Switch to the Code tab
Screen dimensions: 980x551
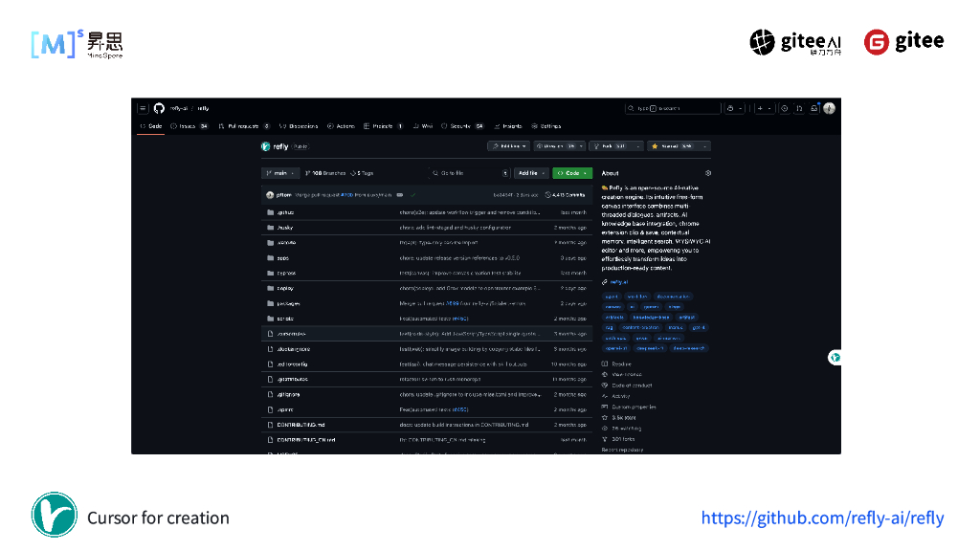pos(151,126)
